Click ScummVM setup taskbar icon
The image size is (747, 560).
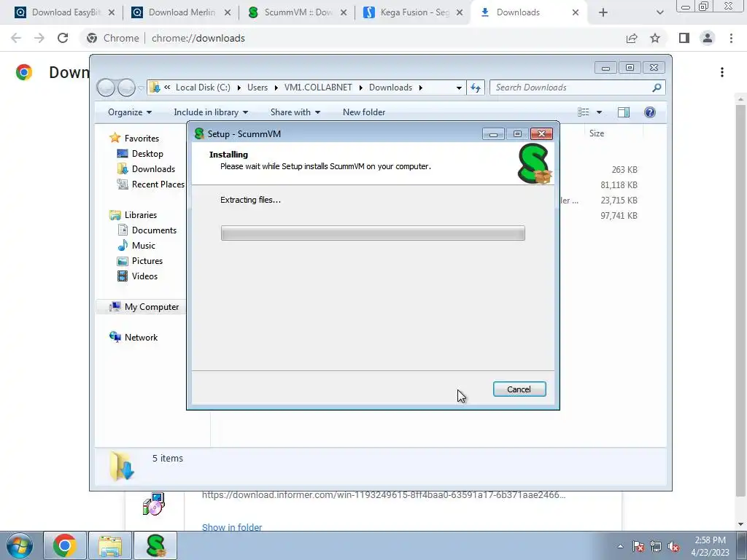[155, 545]
